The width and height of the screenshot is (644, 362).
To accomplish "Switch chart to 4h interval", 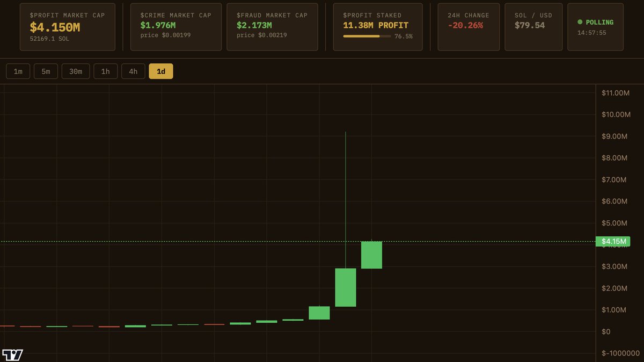I will click(133, 71).
